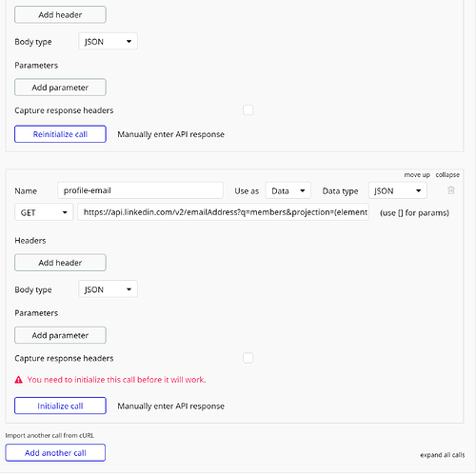Click the Initialize call button
The image size is (476, 476).
pyautogui.click(x=60, y=406)
